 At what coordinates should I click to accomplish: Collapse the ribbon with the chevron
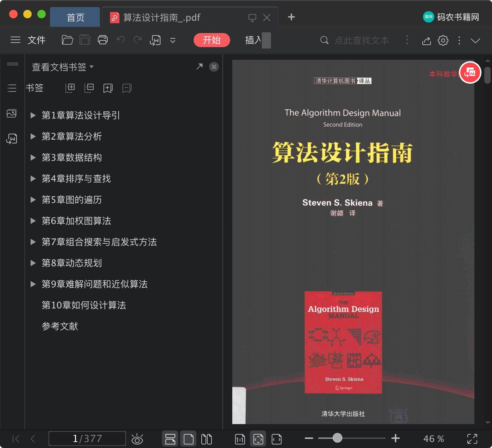pos(475,40)
